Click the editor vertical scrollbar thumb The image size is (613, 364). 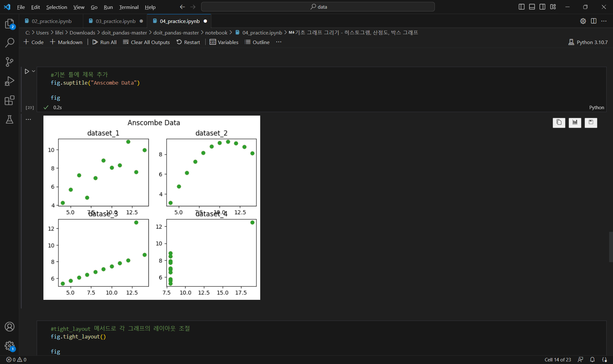tap(610, 247)
